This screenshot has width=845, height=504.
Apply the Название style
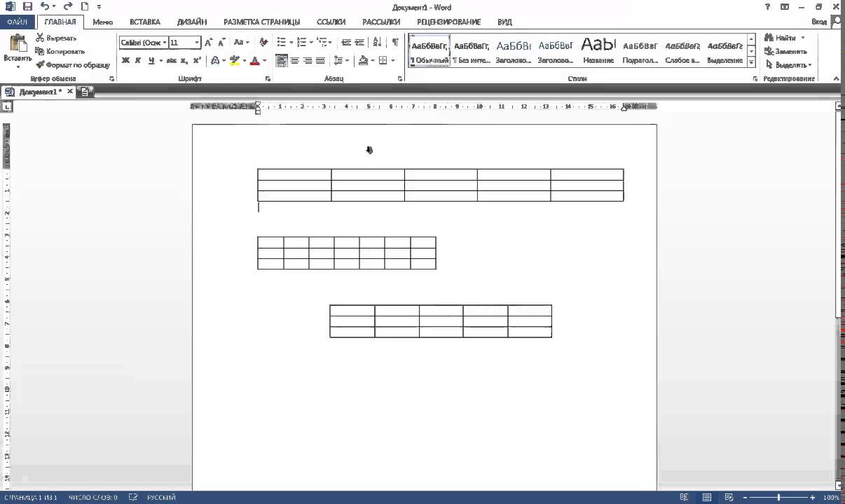coord(598,51)
